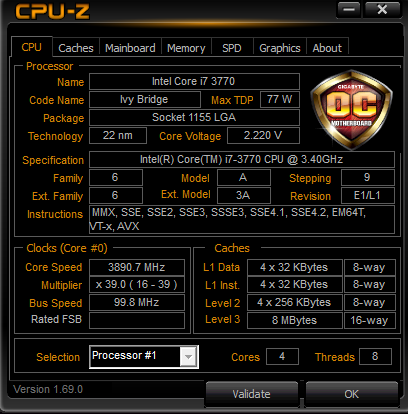
Task: Switch to the Memory tab
Action: (x=186, y=48)
